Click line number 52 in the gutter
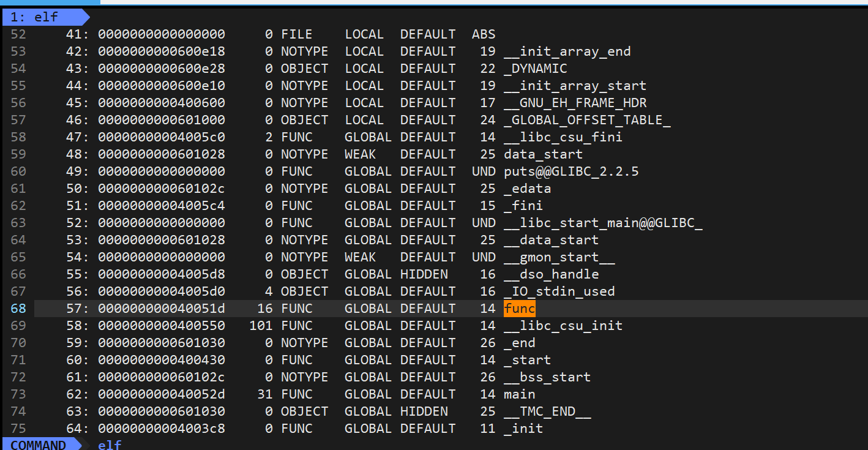 pos(18,34)
